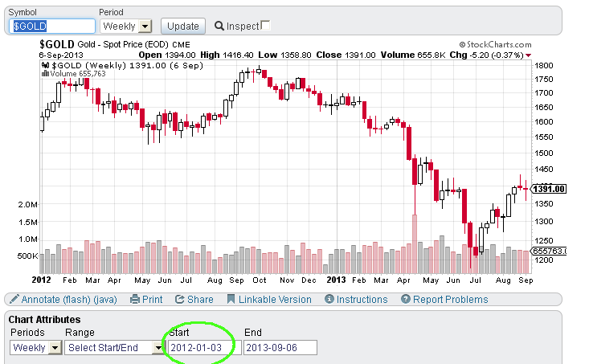Click the Low 1358.80 value in header
589x364 pixels.
295,55
